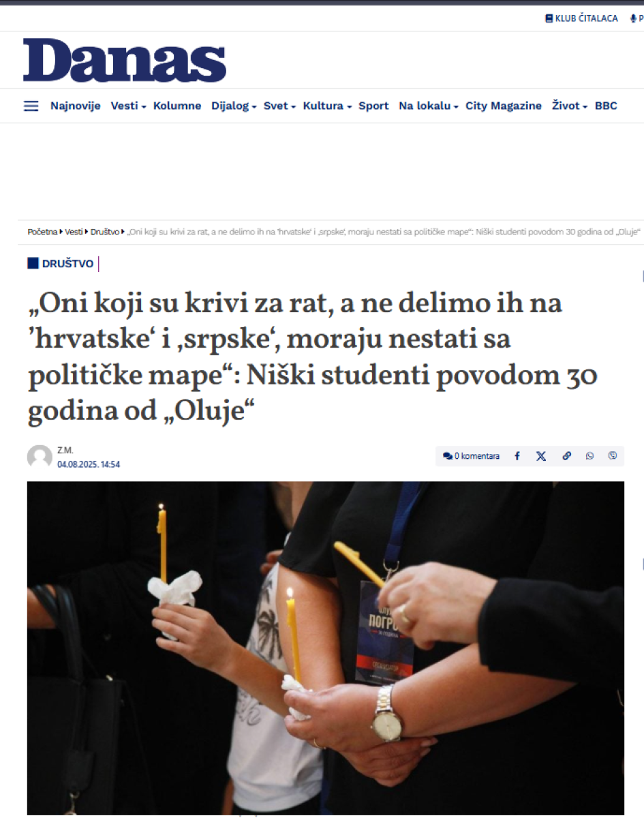Share article via WhatsApp icon
Image resolution: width=644 pixels, height=818 pixels.
(x=589, y=456)
